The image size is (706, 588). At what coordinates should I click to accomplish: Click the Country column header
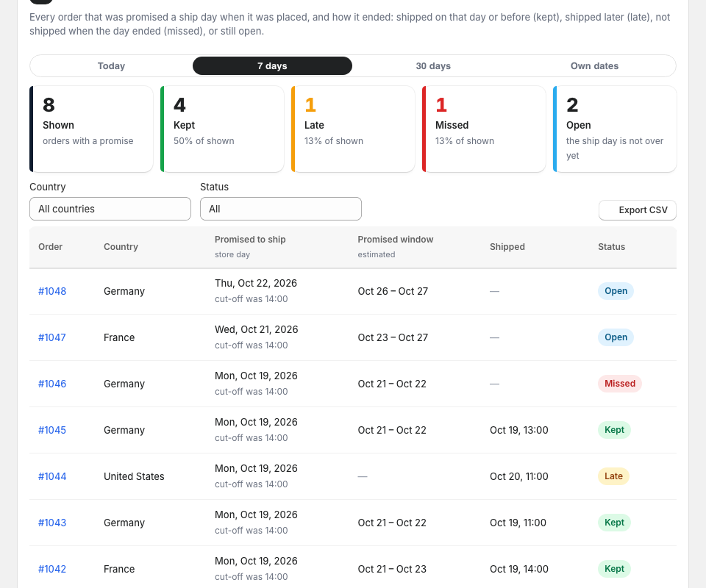point(121,247)
